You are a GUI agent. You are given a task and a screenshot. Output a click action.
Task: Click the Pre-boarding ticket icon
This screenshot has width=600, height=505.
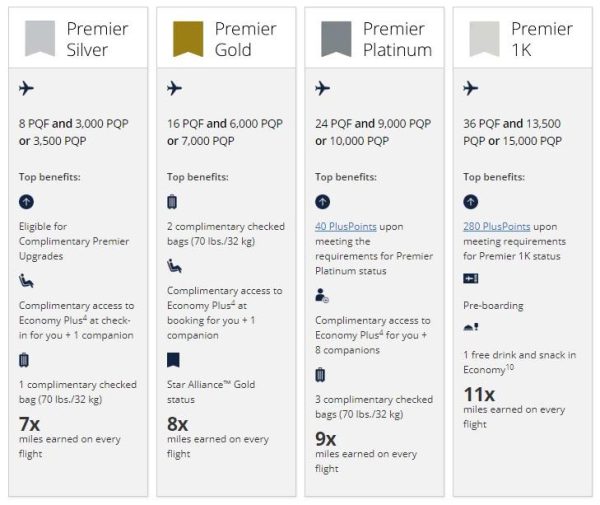point(471,277)
